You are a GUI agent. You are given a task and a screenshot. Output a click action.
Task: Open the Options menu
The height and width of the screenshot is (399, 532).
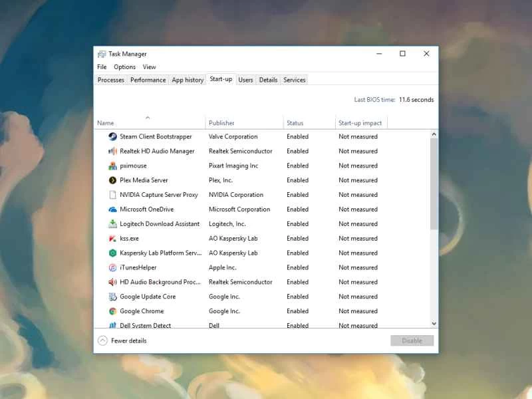click(124, 66)
